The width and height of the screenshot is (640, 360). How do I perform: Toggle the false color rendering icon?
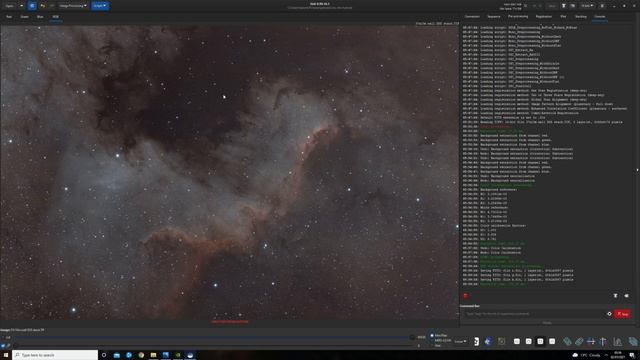point(488,341)
